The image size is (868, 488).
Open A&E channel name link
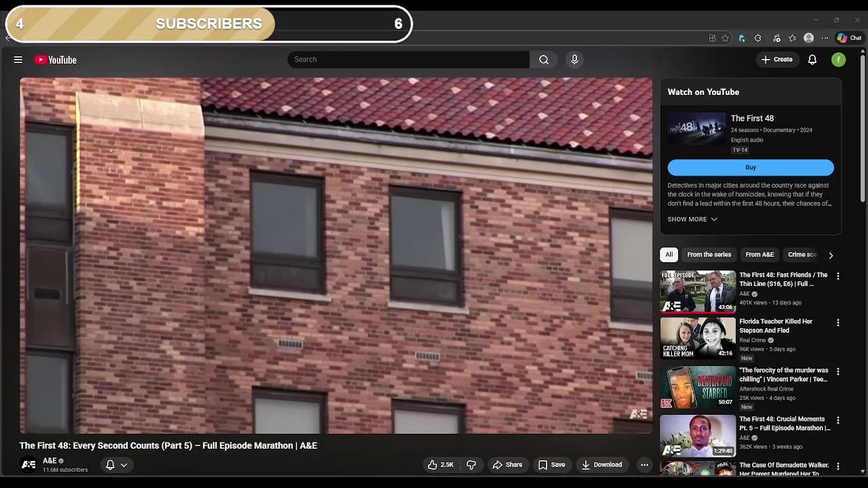(x=50, y=461)
